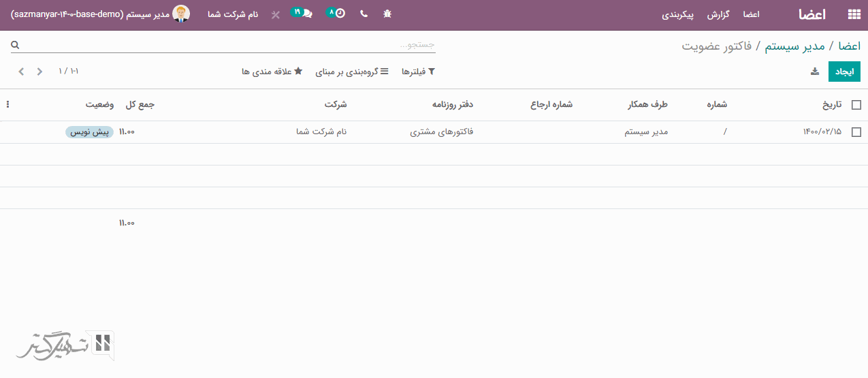Click the ایجاد create button
The height and width of the screenshot is (378, 868).
pyautogui.click(x=843, y=72)
